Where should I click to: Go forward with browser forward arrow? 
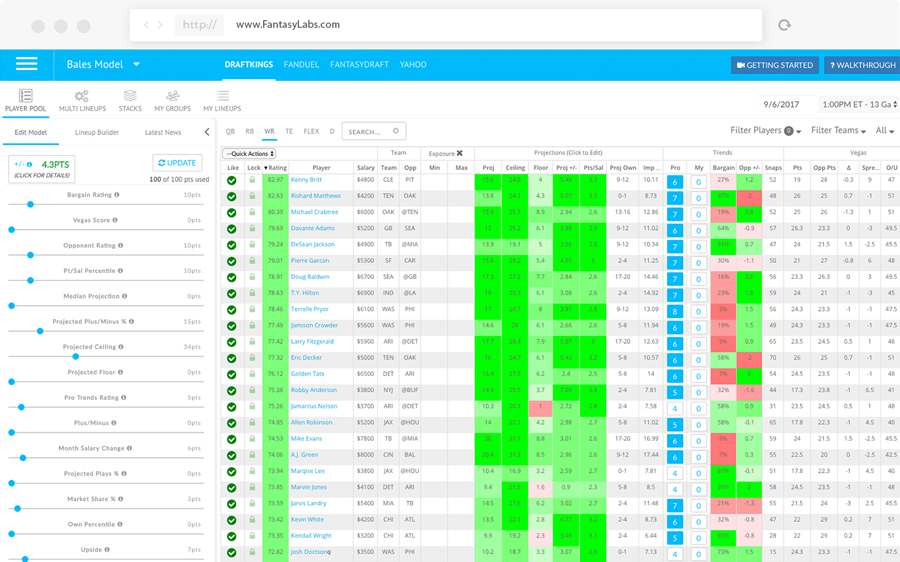[x=160, y=25]
